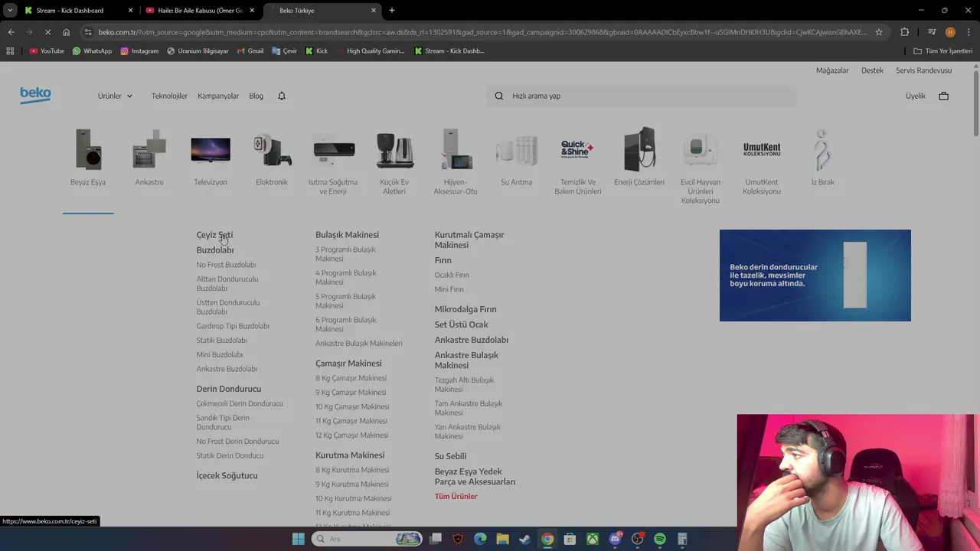Image resolution: width=980 pixels, height=551 pixels.
Task: Open the Destek link
Action: click(872, 70)
